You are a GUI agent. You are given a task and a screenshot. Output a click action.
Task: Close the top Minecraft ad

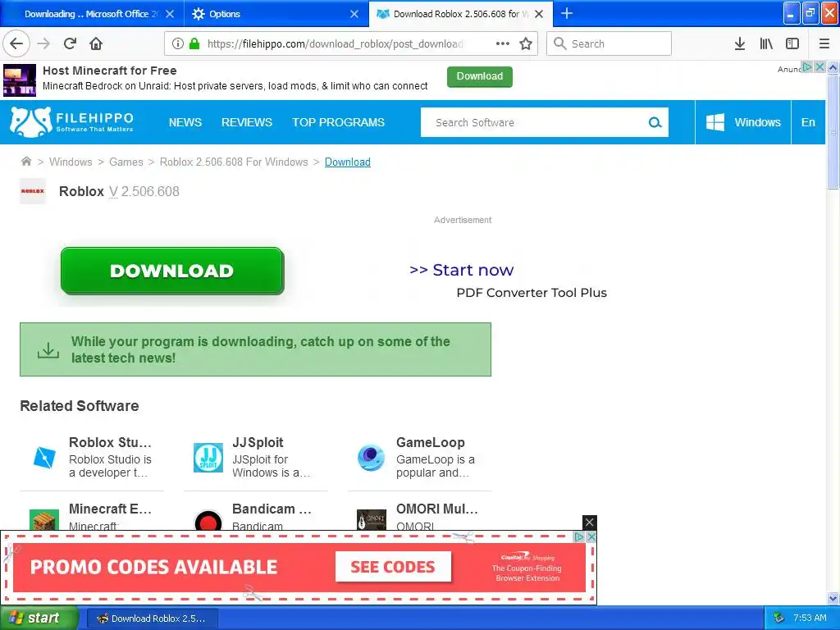click(x=819, y=67)
